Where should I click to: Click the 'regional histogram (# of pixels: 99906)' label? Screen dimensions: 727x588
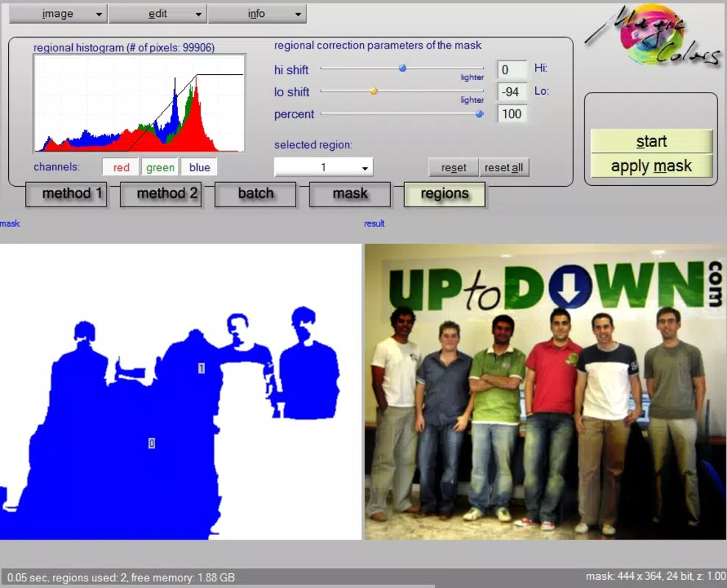[123, 48]
